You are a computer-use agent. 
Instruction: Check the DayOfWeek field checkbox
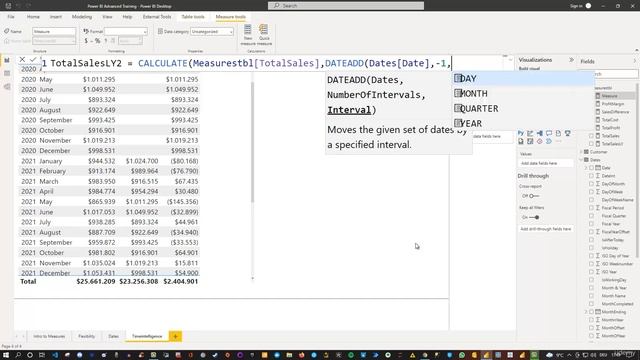[x=591, y=192]
